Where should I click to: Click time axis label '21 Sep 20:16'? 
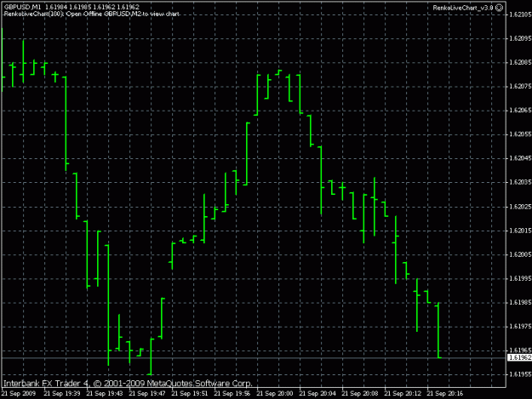pos(445,394)
